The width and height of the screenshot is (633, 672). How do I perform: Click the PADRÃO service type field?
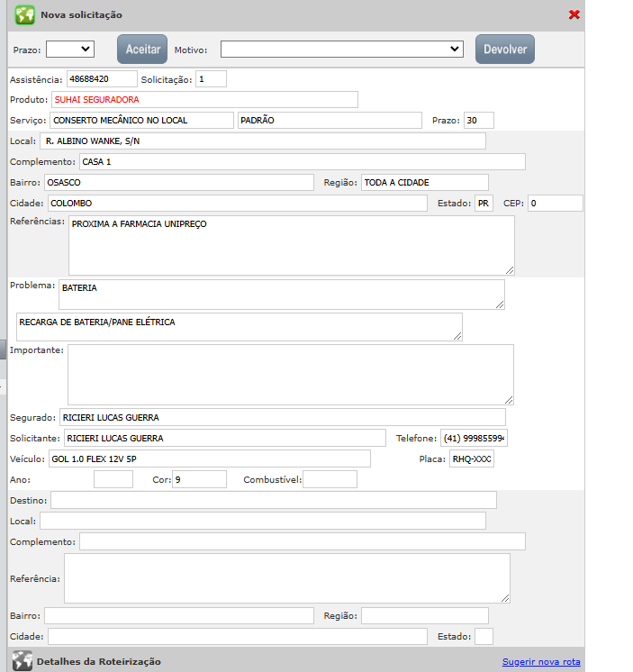click(x=330, y=121)
